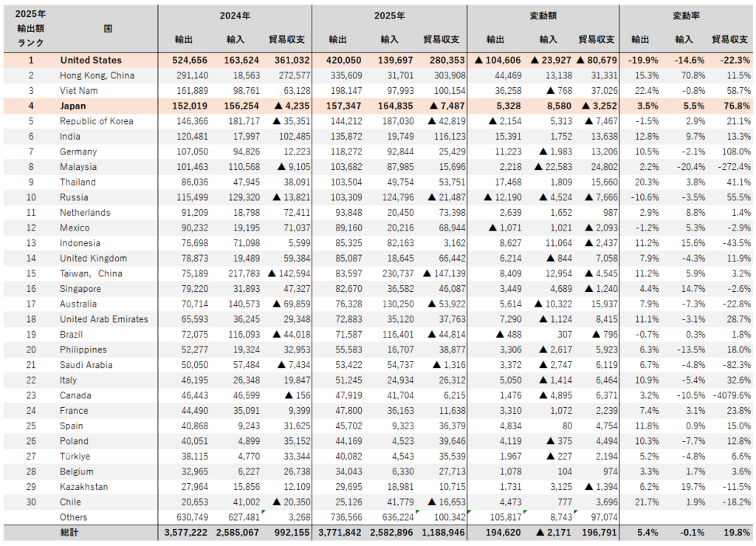Select the United Arab Emirates cell

pos(104,319)
